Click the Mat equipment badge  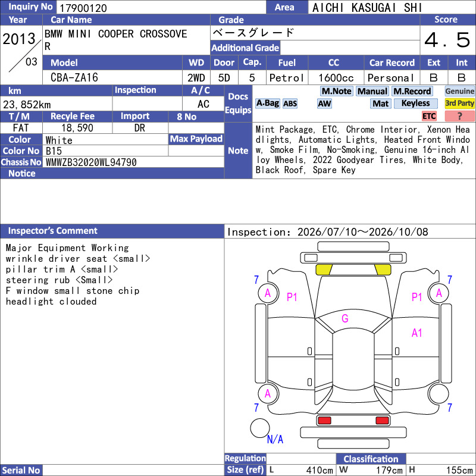tap(381, 104)
